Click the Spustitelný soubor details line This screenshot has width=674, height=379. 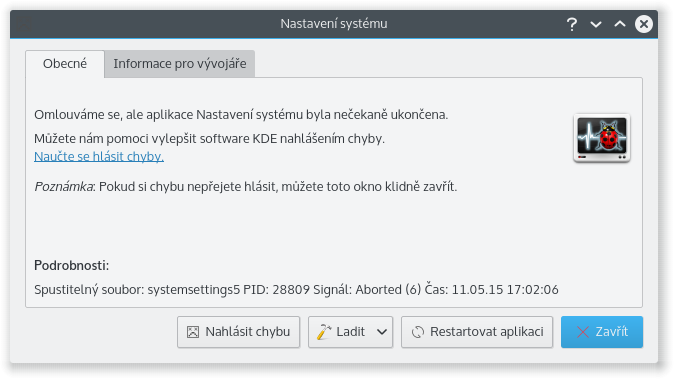point(296,289)
